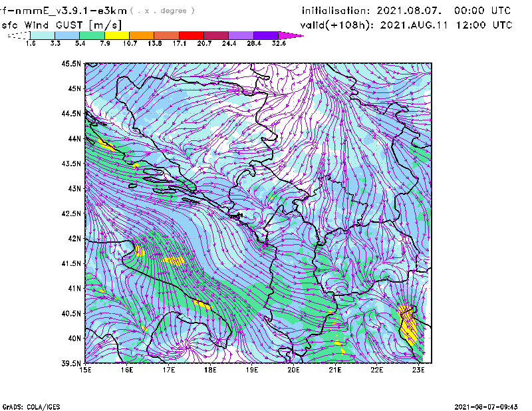Click the '44.5N' latitude label
This screenshot has height=411, width=532.
point(71,113)
